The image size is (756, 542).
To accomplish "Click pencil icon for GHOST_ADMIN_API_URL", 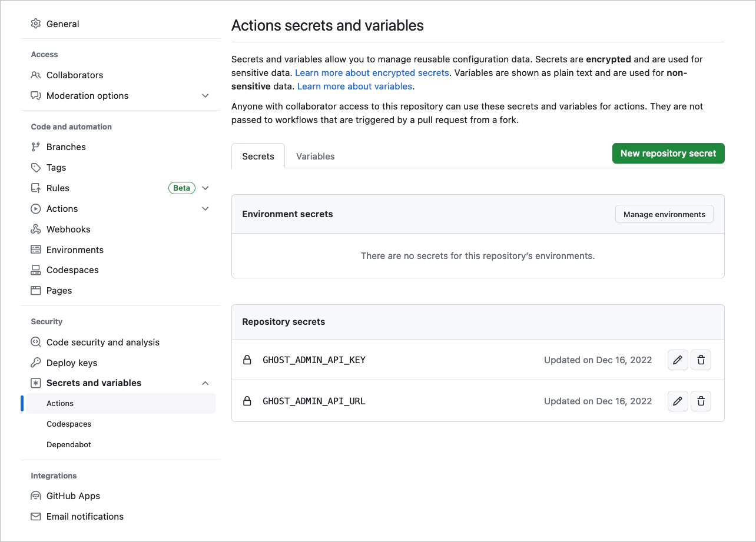I will pos(678,401).
